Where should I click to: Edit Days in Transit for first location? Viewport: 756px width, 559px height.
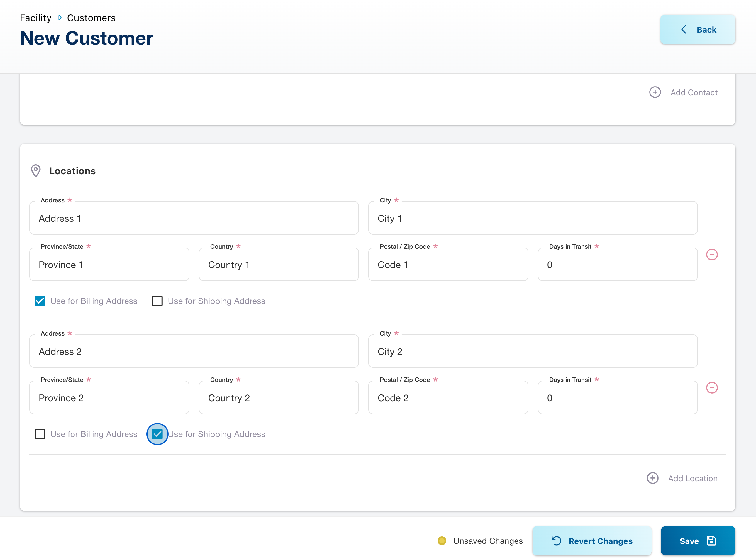pos(617,265)
